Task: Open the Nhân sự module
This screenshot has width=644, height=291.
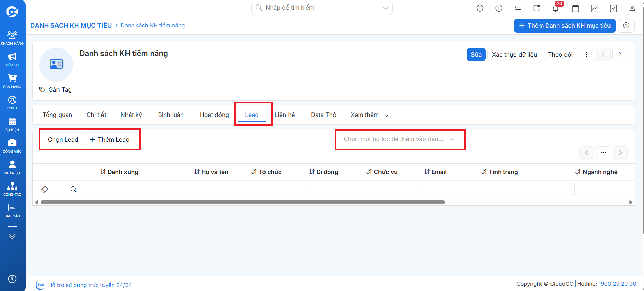Action: 12,168
